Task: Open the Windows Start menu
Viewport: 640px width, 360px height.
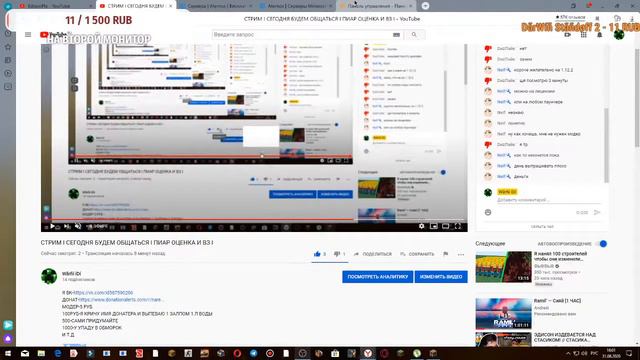Action: click(x=8, y=353)
